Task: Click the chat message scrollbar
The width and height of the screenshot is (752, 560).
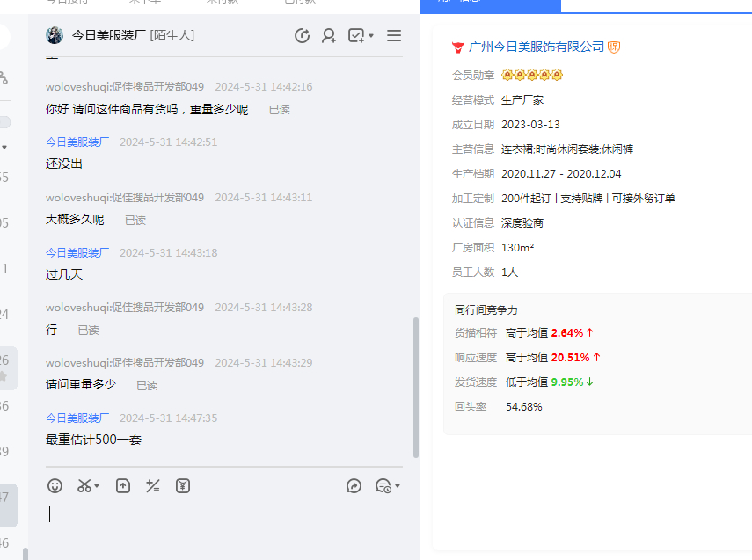Action: pos(416,387)
